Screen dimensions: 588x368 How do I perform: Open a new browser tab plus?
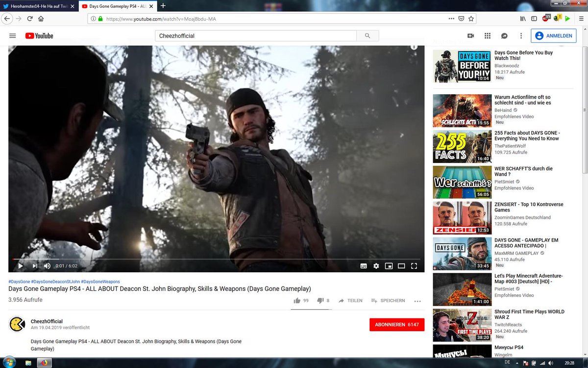tap(163, 6)
